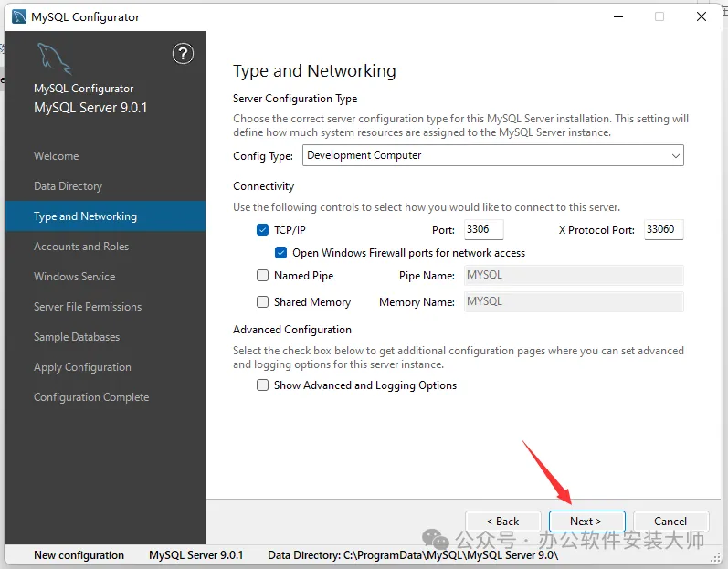Image resolution: width=728 pixels, height=569 pixels.
Task: Open the Apply Configuration step
Action: (82, 367)
